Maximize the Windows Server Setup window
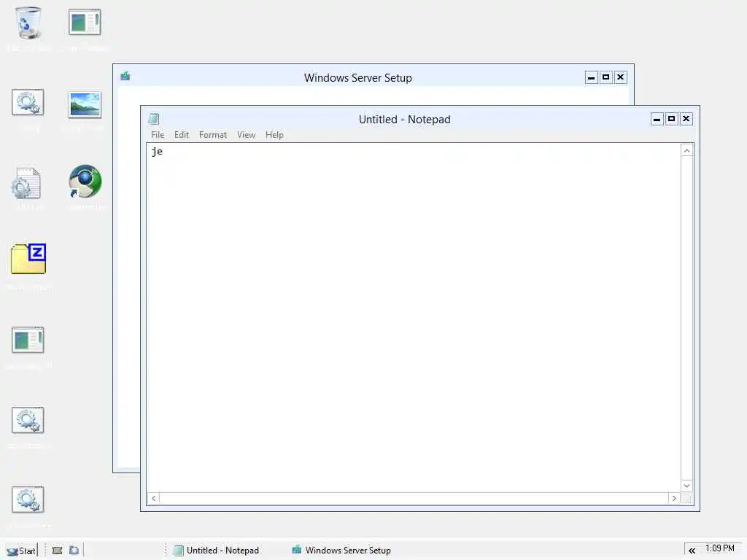 tap(606, 77)
